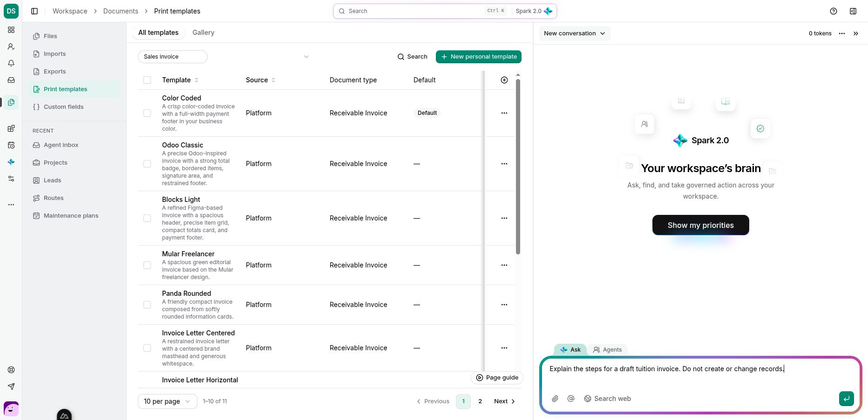Open Custom fields in the sidebar
Image resolution: width=868 pixels, height=420 pixels.
click(x=75, y=107)
